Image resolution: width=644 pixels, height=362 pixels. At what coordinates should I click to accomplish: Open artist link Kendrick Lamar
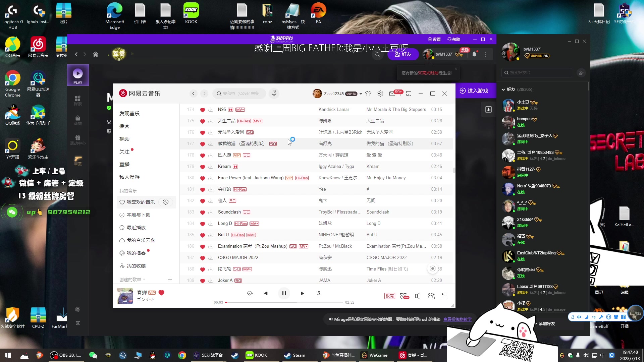click(334, 110)
